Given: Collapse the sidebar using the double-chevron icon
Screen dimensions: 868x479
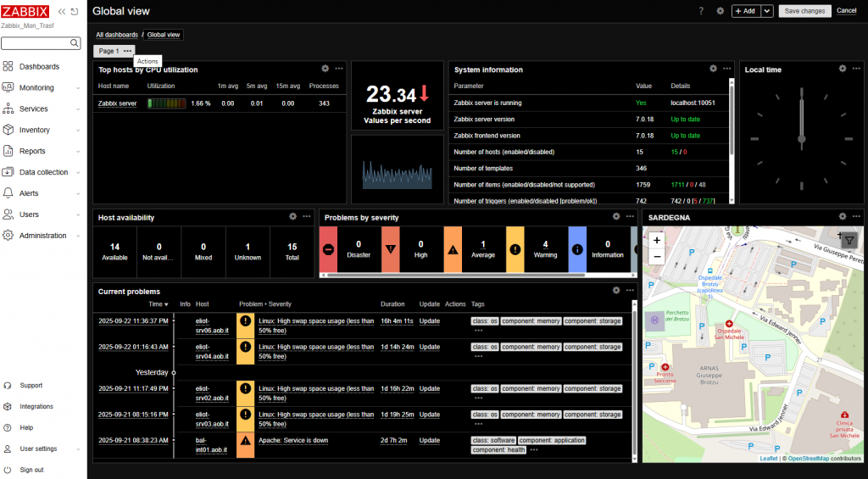Looking at the screenshot, I should click(61, 11).
